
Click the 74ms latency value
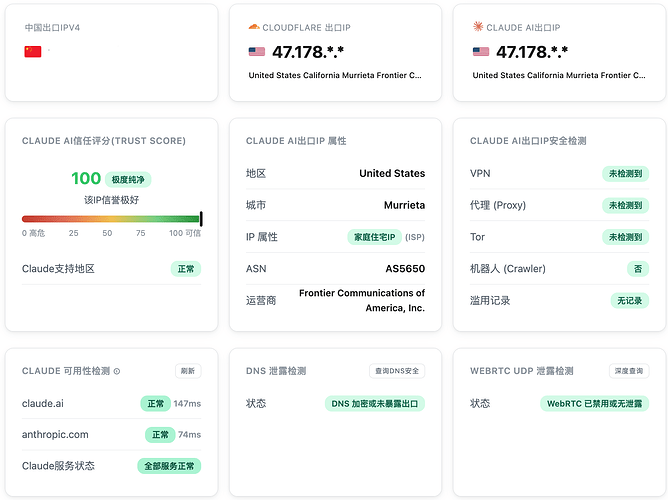[x=190, y=435]
